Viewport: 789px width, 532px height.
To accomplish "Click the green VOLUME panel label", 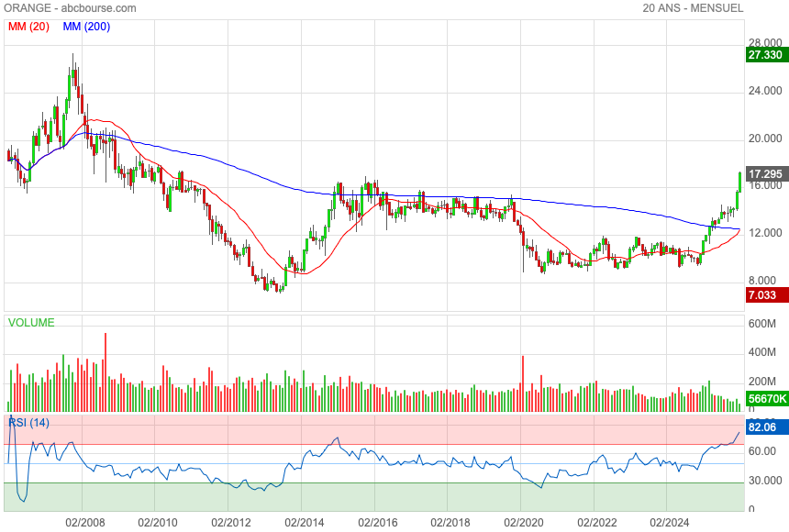I will (x=31, y=322).
